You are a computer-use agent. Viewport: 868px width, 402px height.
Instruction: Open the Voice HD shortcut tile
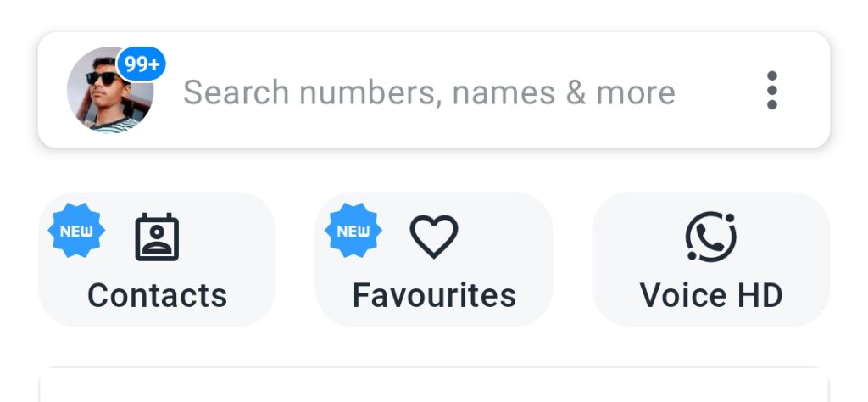711,260
